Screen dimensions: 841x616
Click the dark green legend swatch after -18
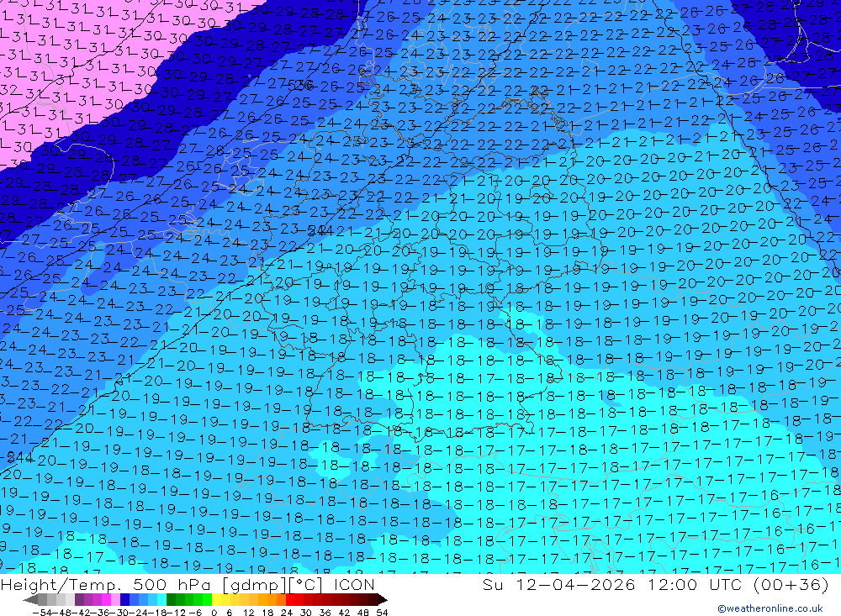[171, 599]
